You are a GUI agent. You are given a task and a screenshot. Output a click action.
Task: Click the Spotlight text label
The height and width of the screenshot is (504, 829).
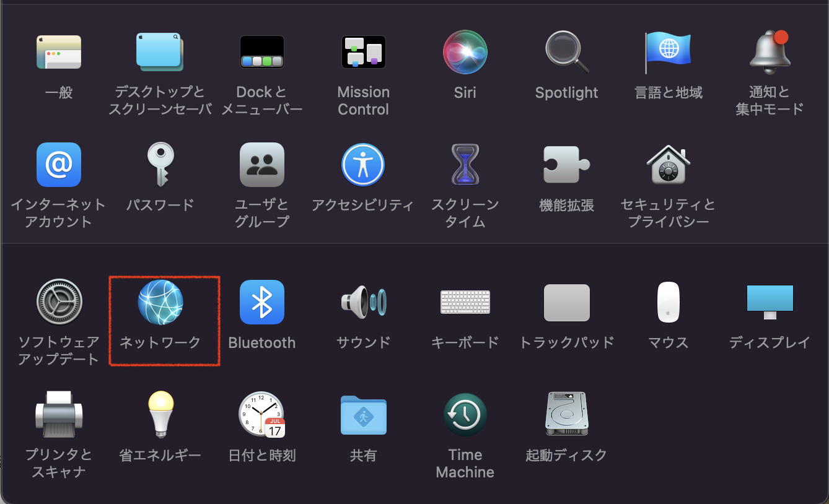click(x=567, y=93)
